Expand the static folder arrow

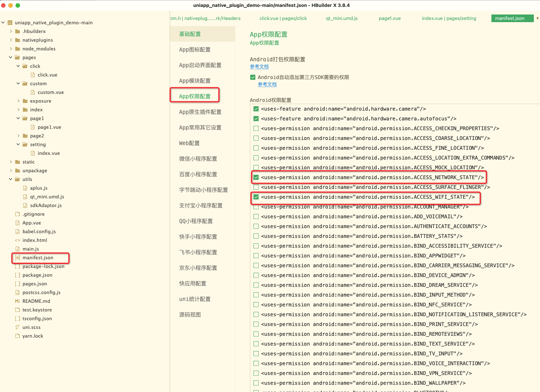[x=11, y=162]
